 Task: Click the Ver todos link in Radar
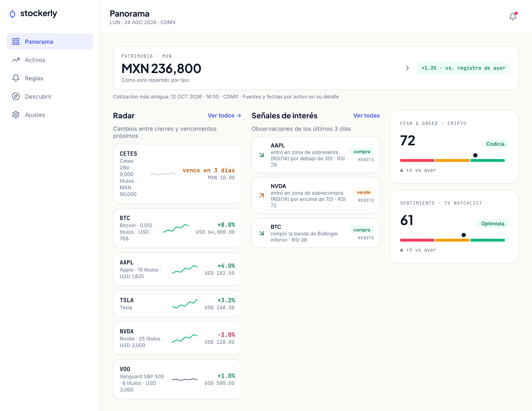pos(224,116)
